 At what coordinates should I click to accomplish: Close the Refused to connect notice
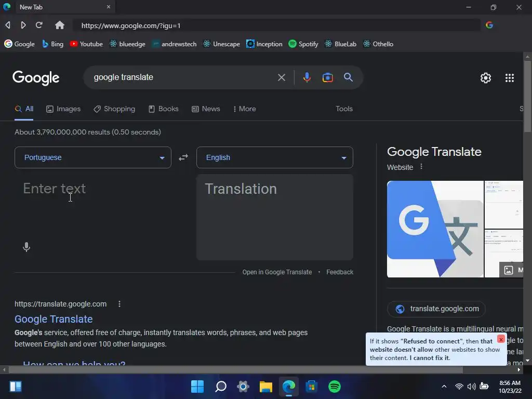[501, 339]
